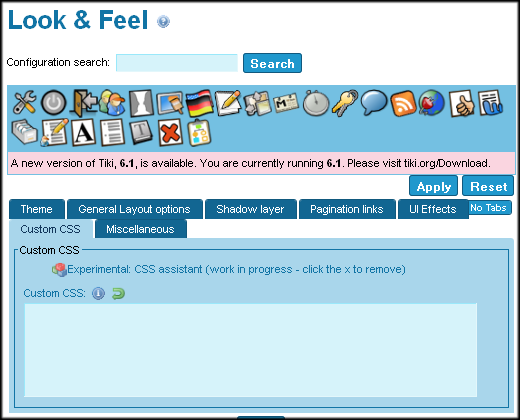The width and height of the screenshot is (520, 420).
Task: Open the Experimental CSS assistant link
Action: point(236,269)
